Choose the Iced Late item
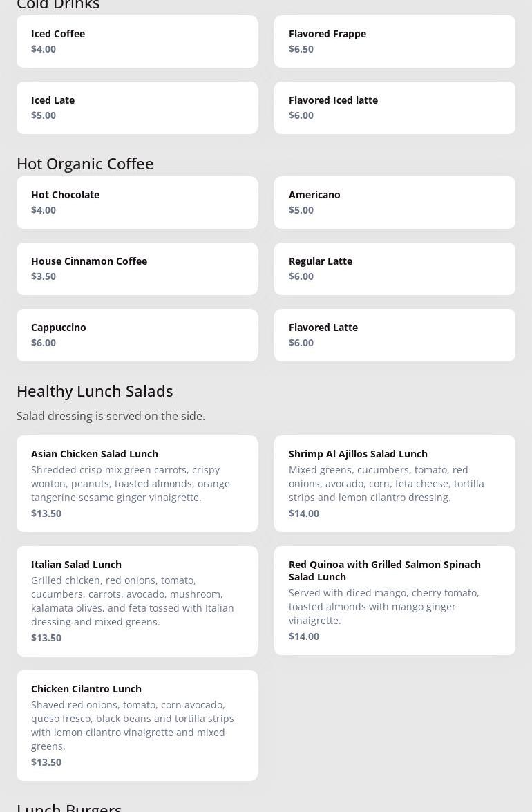The width and height of the screenshot is (532, 812). (137, 108)
